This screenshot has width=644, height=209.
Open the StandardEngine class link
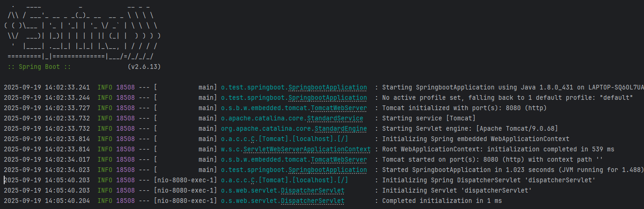tap(341, 128)
